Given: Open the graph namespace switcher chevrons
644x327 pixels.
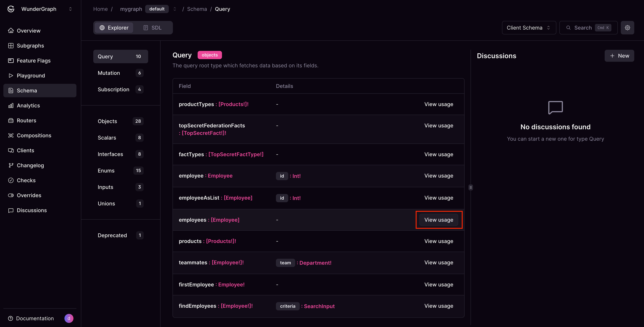Looking at the screenshot, I should (x=175, y=9).
